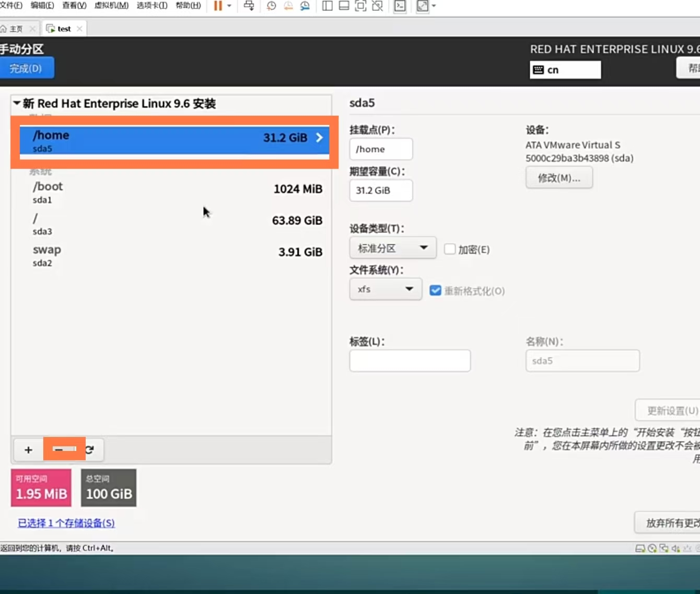
Task: Click the 放弃所有更改 discard button
Action: [668, 523]
